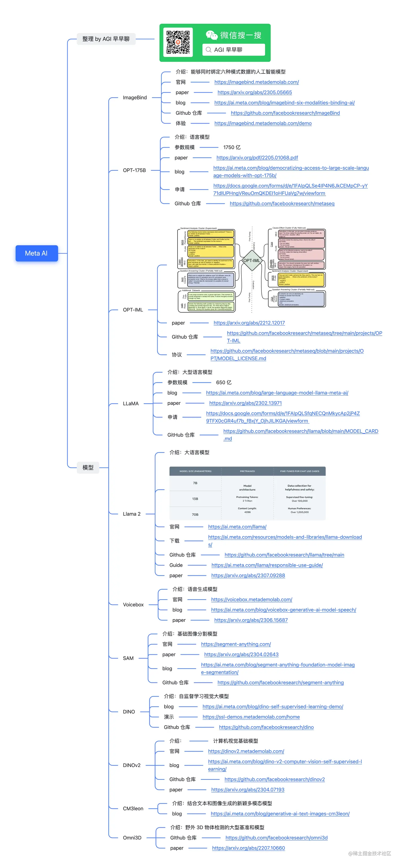Open the facebookresearch/dinov2 GitHub link

point(275,779)
